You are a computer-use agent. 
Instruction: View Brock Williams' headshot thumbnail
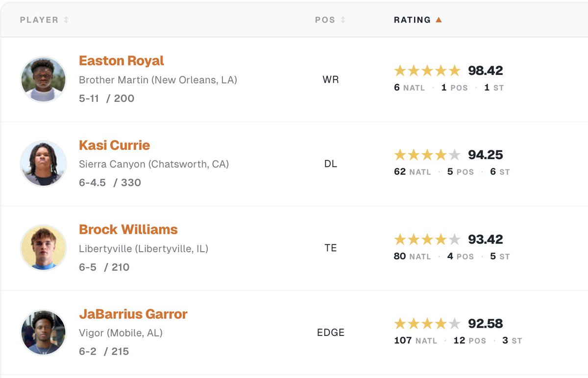coord(43,248)
